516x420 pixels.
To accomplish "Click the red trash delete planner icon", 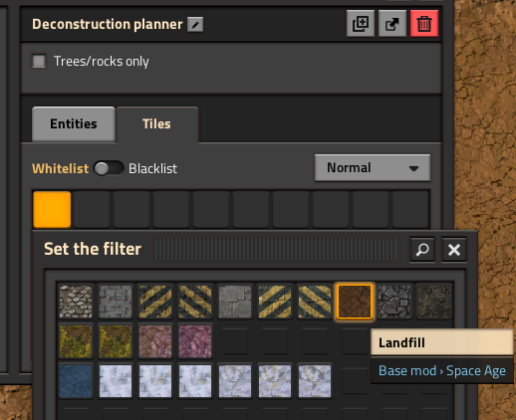I will 424,24.
